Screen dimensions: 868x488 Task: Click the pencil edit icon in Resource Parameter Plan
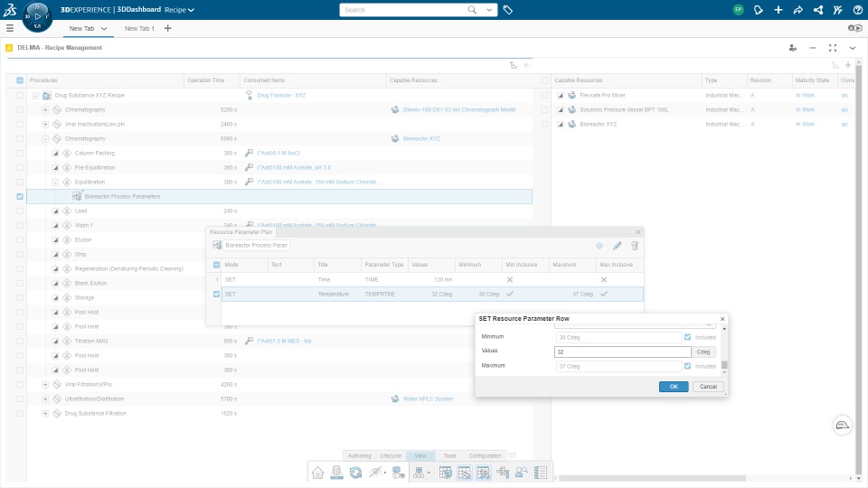618,246
